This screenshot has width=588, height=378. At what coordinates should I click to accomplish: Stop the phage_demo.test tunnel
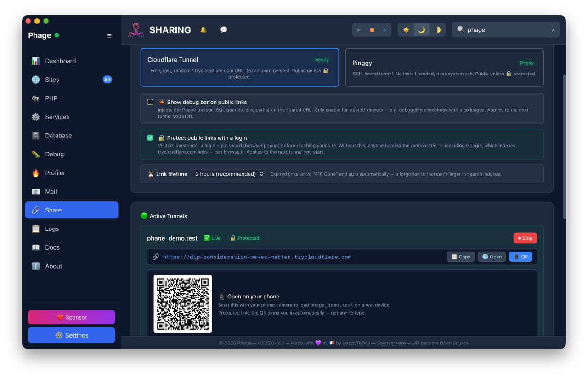[x=525, y=238]
